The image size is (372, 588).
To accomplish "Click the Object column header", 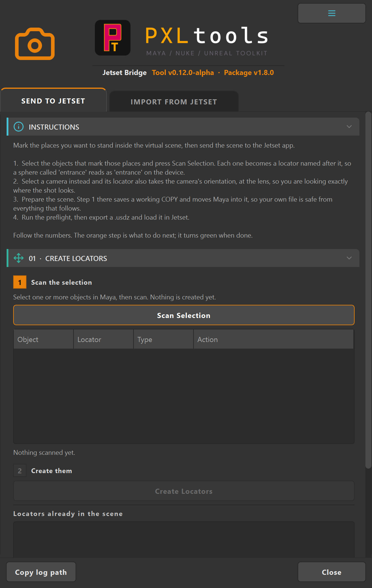I will 43,339.
